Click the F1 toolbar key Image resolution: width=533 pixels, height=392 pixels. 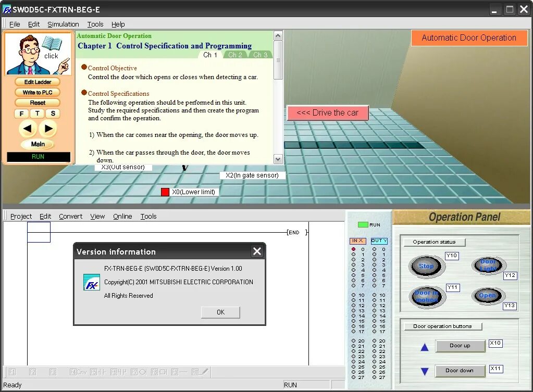(x=12, y=372)
